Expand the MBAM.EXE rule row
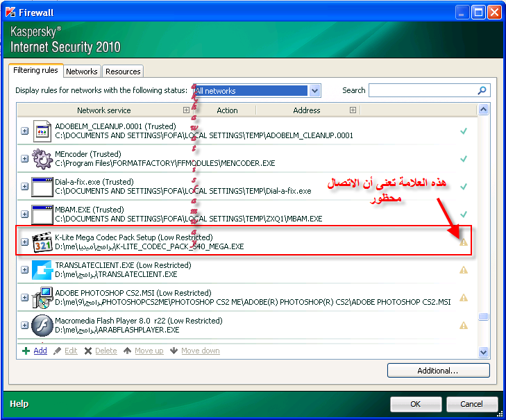The image size is (506, 420). pyautogui.click(x=24, y=215)
